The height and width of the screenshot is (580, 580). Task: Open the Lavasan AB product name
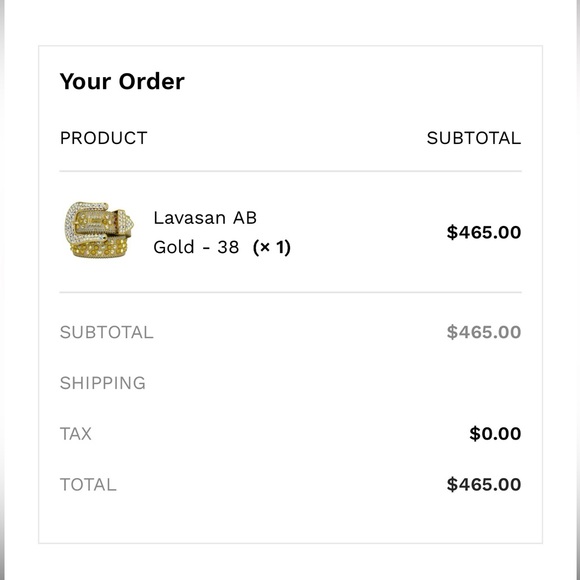click(x=205, y=218)
